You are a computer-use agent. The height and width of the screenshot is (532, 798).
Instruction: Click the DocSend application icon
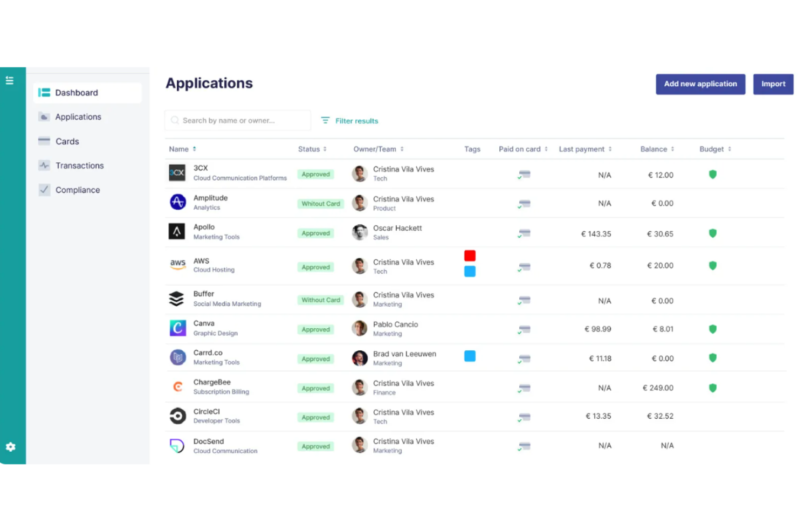(x=177, y=445)
